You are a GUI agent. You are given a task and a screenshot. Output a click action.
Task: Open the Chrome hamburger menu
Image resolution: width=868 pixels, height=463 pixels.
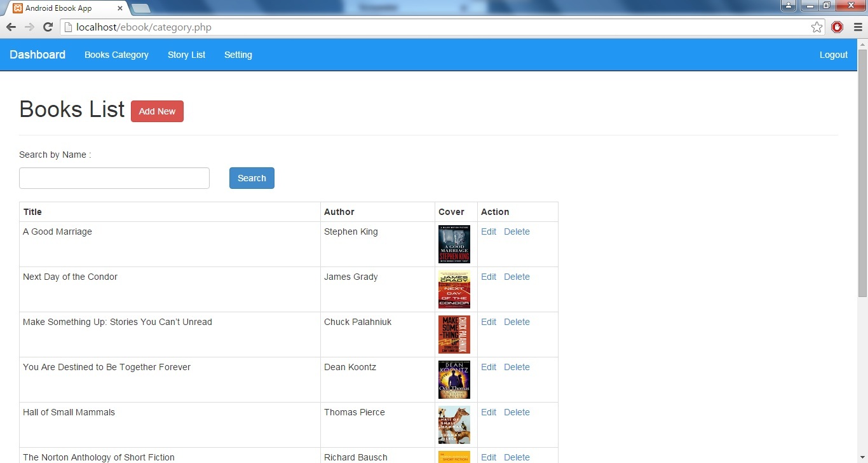pyautogui.click(x=857, y=27)
